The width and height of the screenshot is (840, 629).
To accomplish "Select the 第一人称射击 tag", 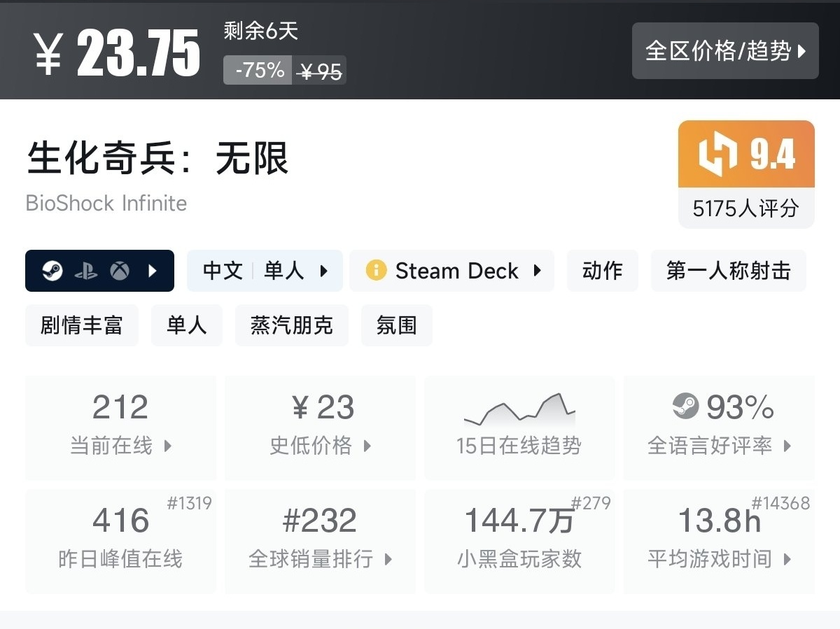I will [x=728, y=271].
